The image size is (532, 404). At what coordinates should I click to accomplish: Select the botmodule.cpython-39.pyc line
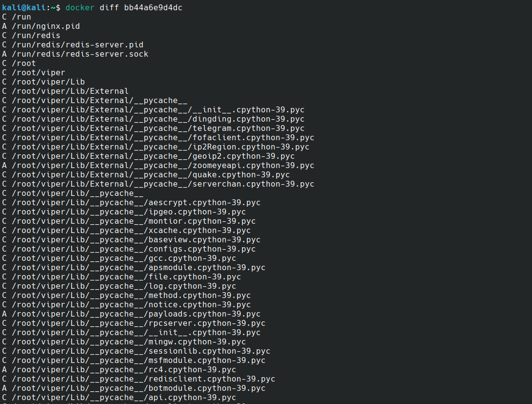(134, 388)
